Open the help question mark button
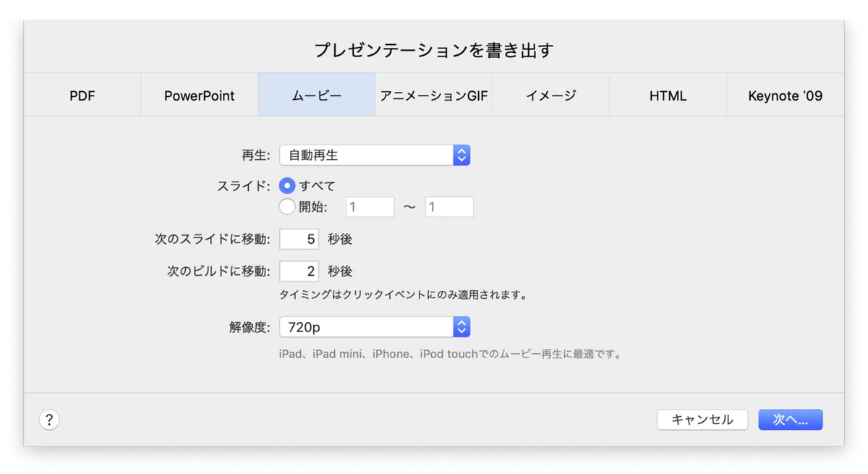Viewport: 868px width, 474px height. [49, 420]
